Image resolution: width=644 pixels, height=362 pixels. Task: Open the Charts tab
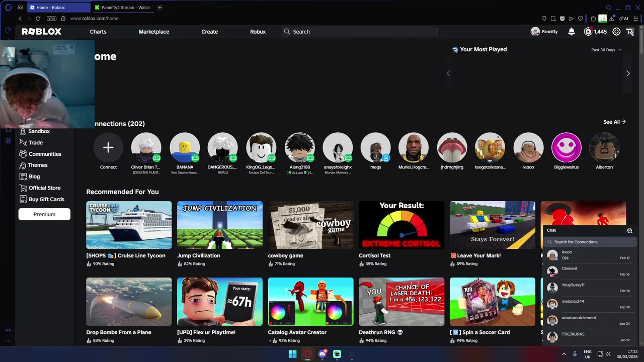98,32
